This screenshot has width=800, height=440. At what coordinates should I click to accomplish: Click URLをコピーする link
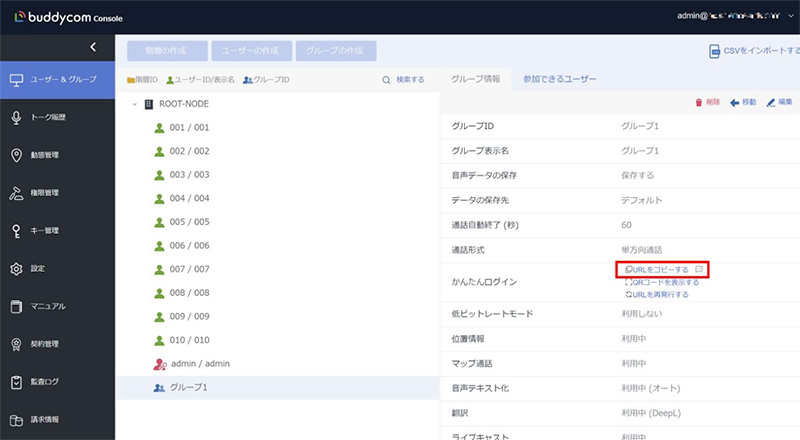(657, 270)
